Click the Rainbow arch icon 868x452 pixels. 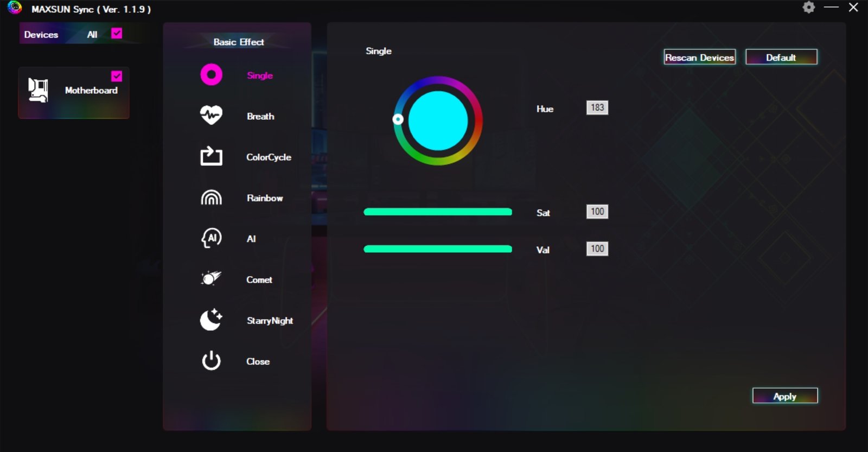pos(211,198)
